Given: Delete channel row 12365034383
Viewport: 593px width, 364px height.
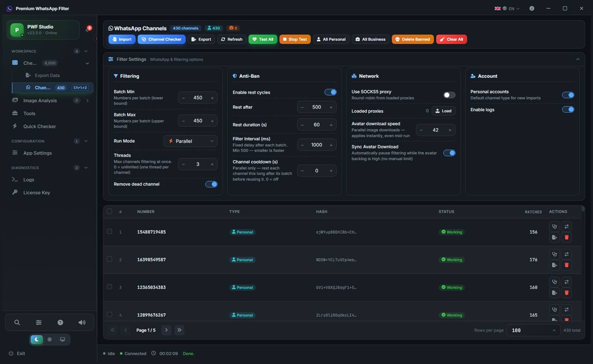Looking at the screenshot, I should coord(566,293).
